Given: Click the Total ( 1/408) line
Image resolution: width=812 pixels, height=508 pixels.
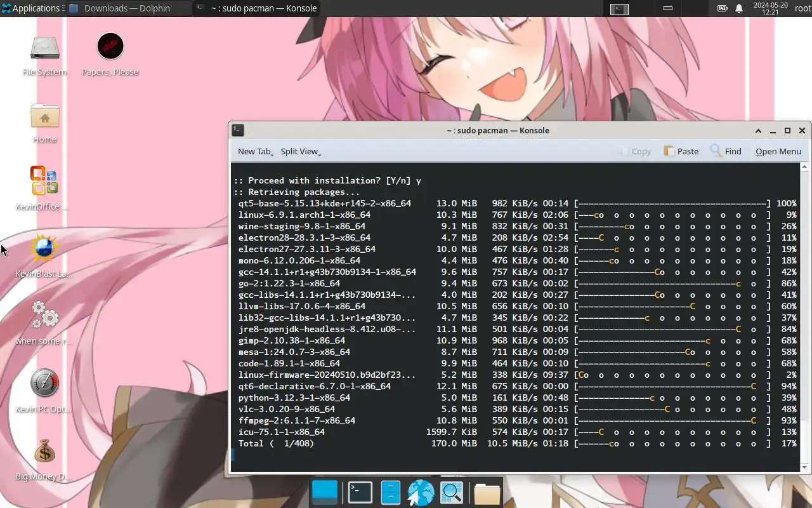Looking at the screenshot, I should 517,443.
